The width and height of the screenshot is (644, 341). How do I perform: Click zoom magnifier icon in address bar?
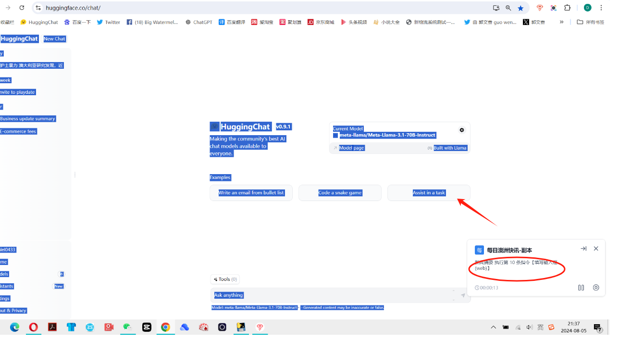508,8
